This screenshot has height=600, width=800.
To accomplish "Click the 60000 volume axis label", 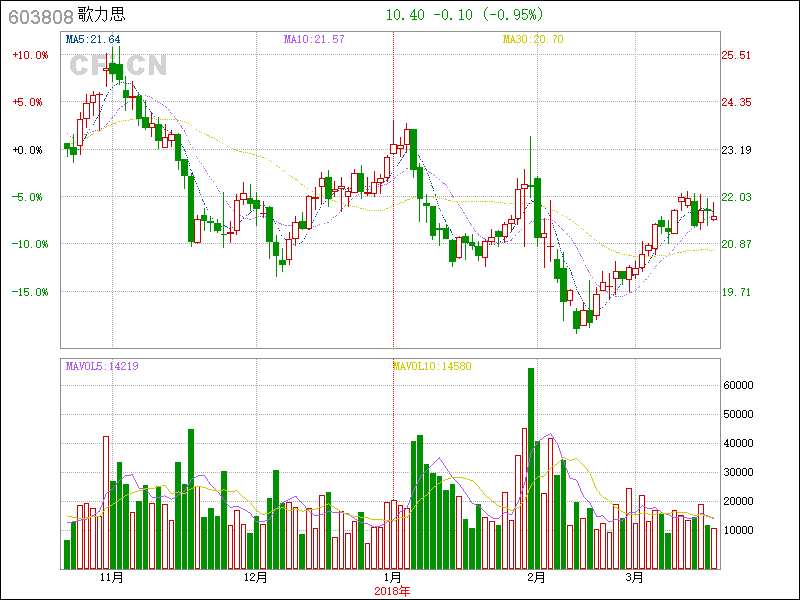I will pos(738,385).
